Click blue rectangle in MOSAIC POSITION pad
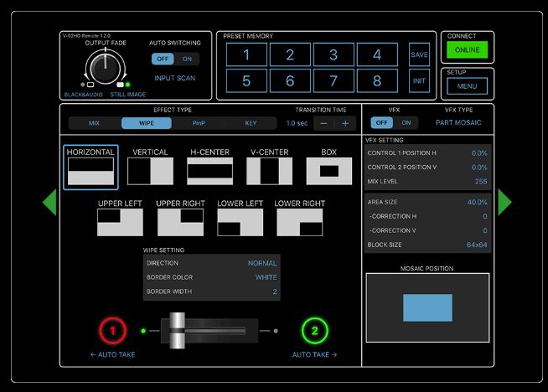 [427, 307]
